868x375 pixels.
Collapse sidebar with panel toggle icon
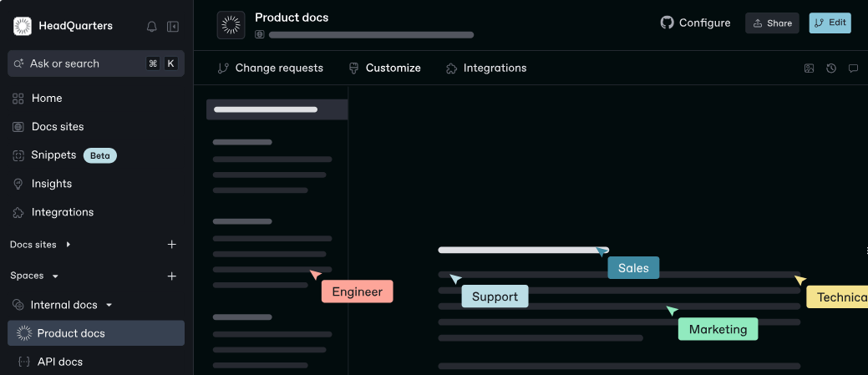coord(173,27)
